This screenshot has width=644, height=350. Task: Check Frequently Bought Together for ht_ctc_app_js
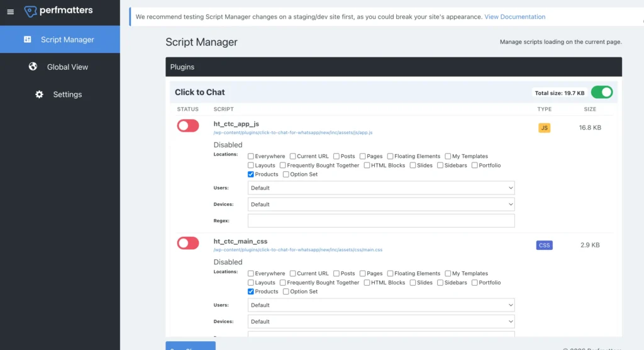click(x=282, y=166)
